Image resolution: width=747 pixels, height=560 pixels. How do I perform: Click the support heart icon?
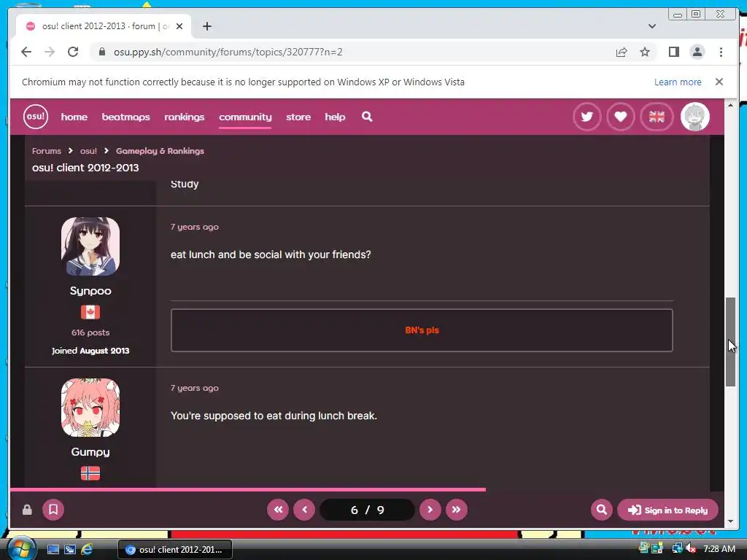(620, 117)
